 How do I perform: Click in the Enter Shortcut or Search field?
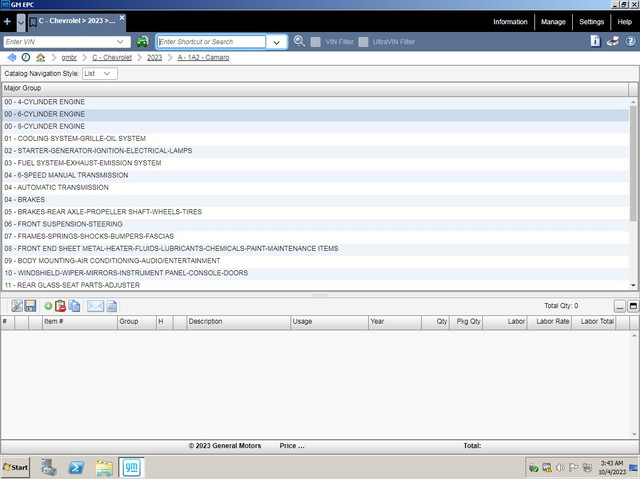(x=211, y=42)
